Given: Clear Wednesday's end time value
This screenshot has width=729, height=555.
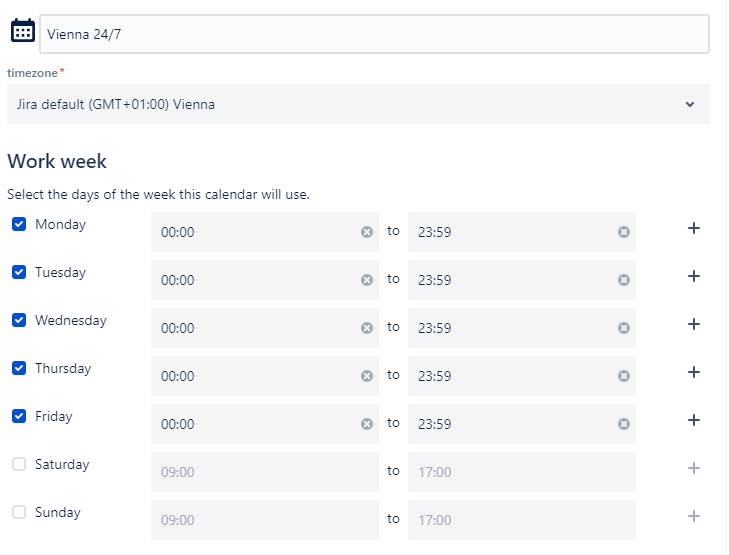Looking at the screenshot, I should point(624,328).
